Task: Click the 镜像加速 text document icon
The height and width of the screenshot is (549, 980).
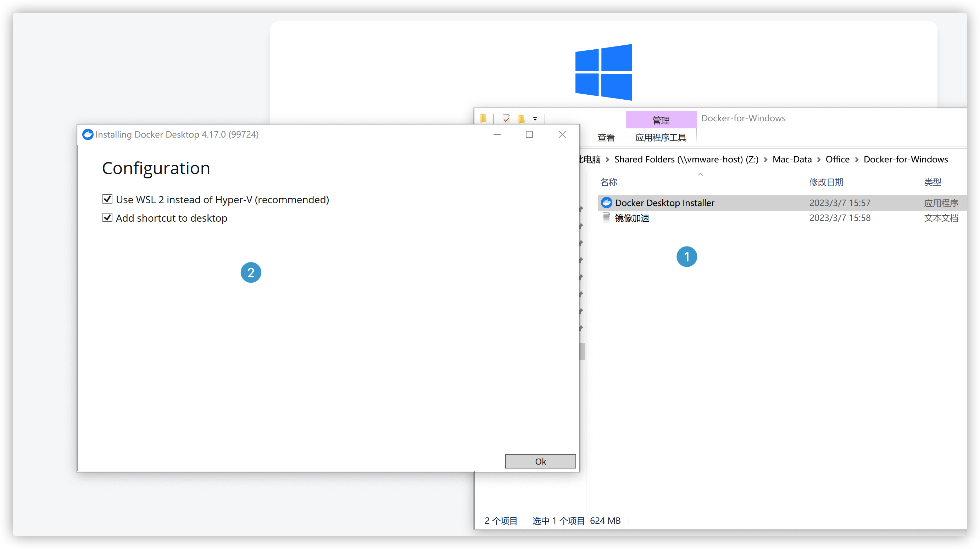Action: click(606, 218)
